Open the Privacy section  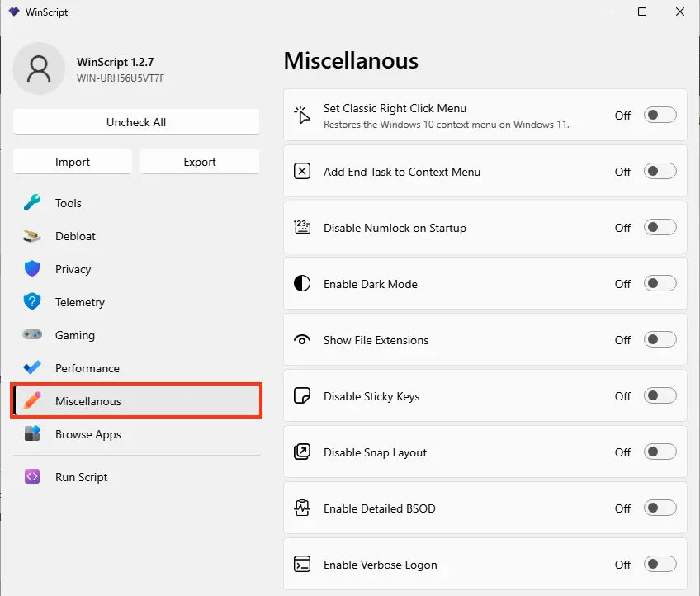136,269
